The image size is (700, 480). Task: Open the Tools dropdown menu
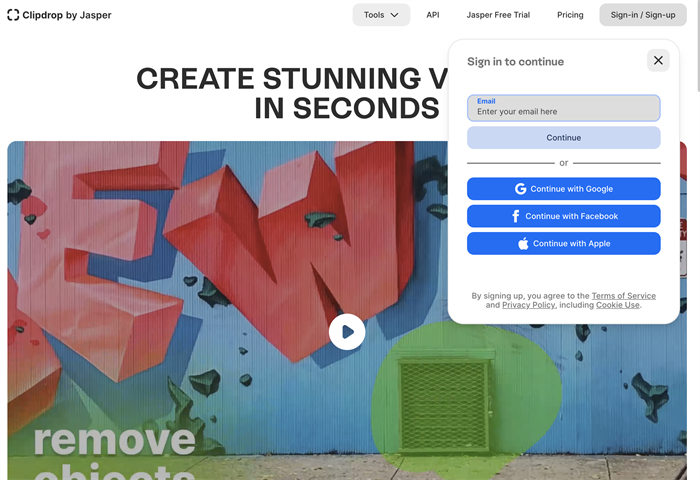click(380, 15)
